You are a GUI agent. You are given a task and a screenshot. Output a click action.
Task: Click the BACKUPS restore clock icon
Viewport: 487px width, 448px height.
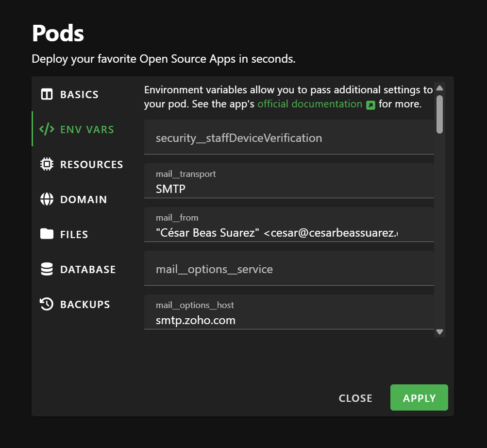[46, 304]
